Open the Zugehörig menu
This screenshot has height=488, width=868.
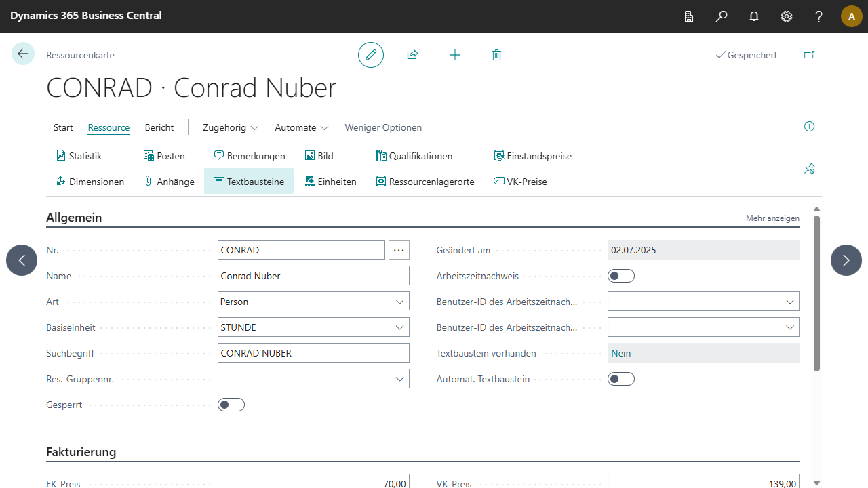pos(231,127)
